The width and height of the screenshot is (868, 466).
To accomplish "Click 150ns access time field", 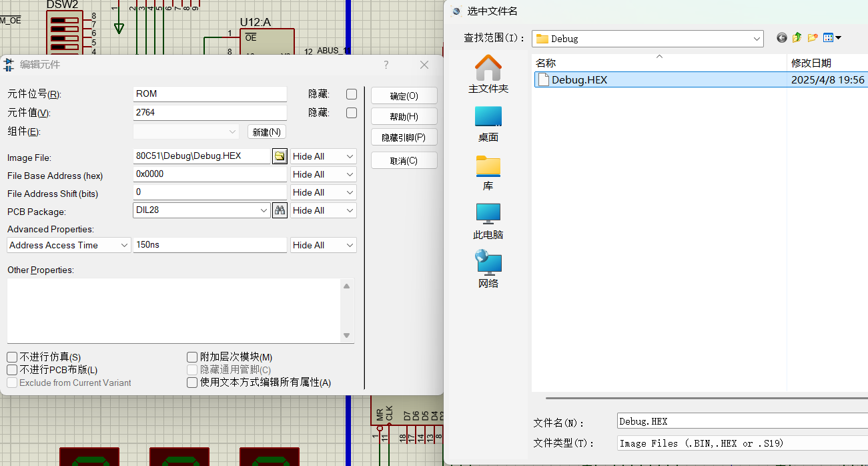I will pyautogui.click(x=210, y=245).
